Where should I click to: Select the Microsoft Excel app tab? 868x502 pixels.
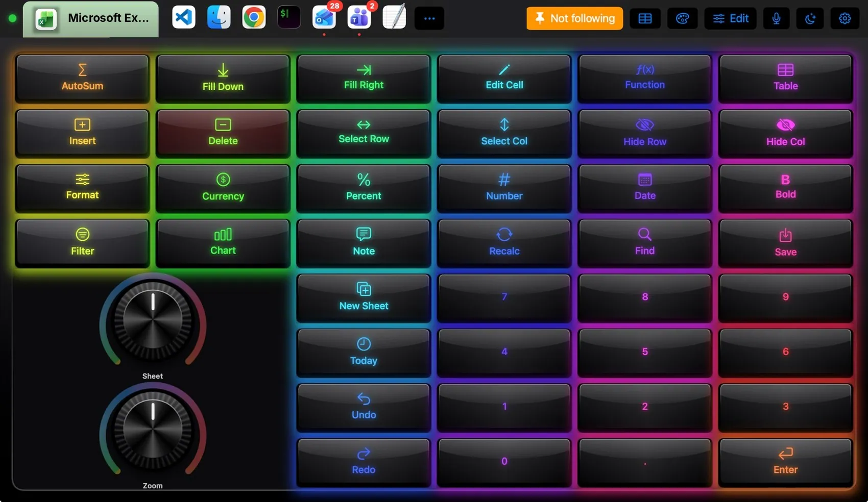pos(91,19)
